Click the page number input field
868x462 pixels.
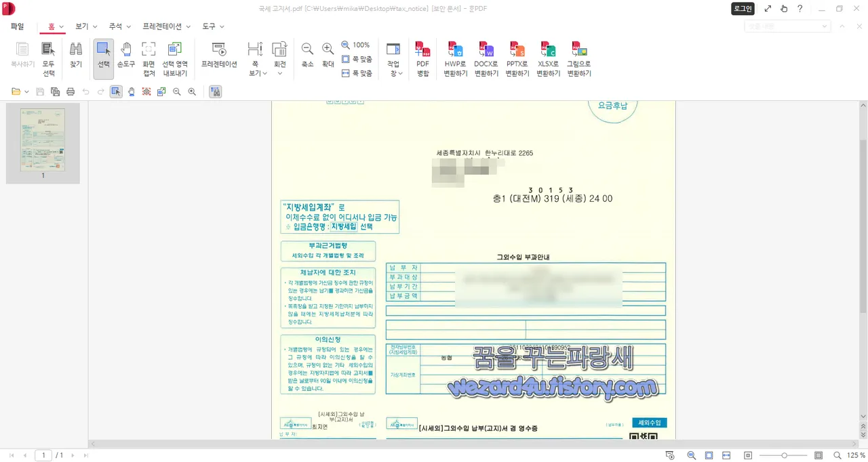click(43, 456)
